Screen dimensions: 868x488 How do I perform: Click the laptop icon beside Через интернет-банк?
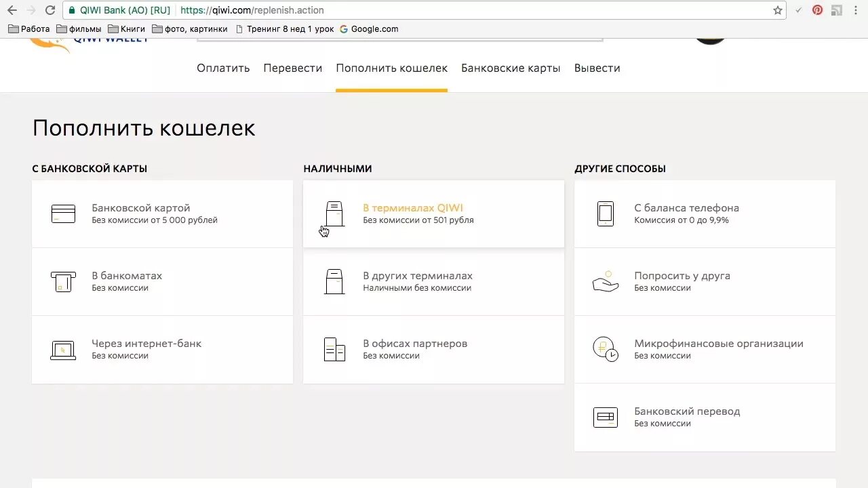click(63, 350)
